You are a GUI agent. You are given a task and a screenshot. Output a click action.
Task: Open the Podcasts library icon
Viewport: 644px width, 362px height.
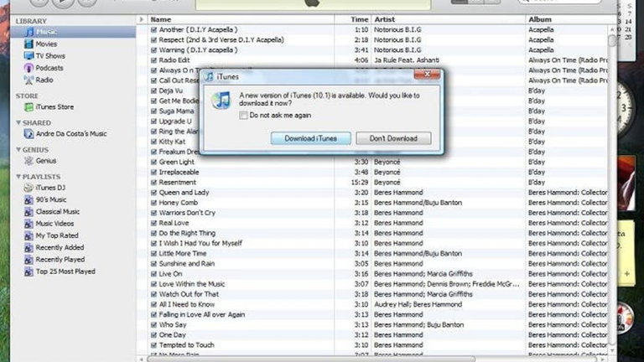coord(29,68)
